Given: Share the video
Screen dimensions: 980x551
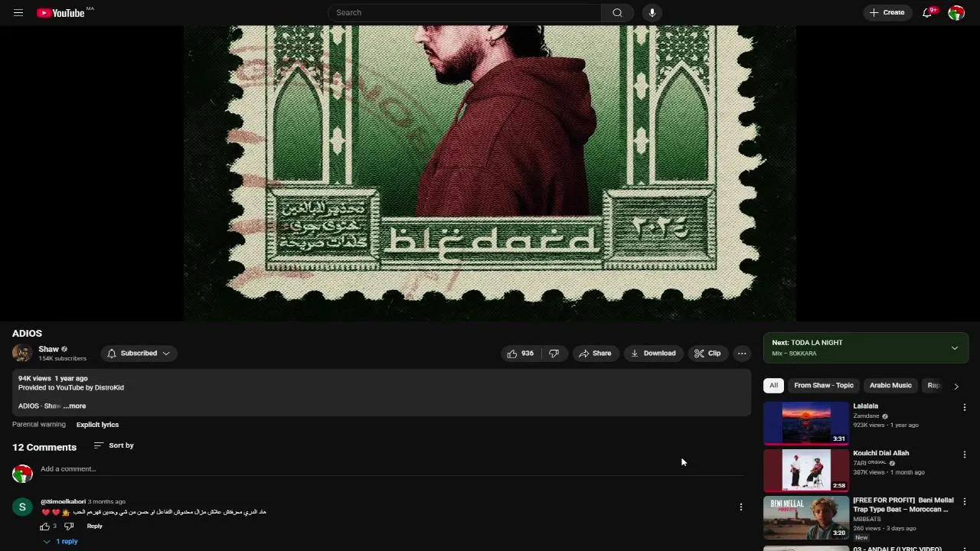Looking at the screenshot, I should pyautogui.click(x=595, y=354).
